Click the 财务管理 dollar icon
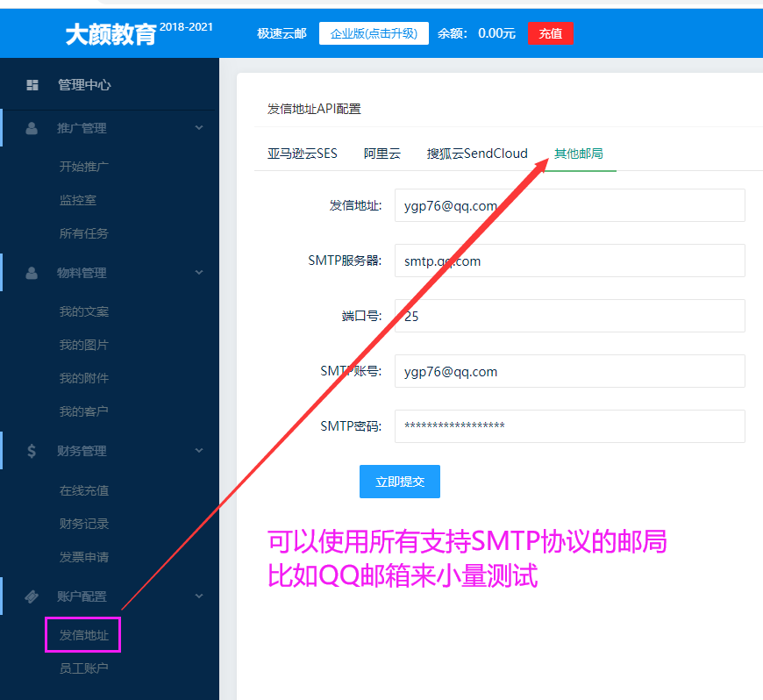 pos(32,451)
